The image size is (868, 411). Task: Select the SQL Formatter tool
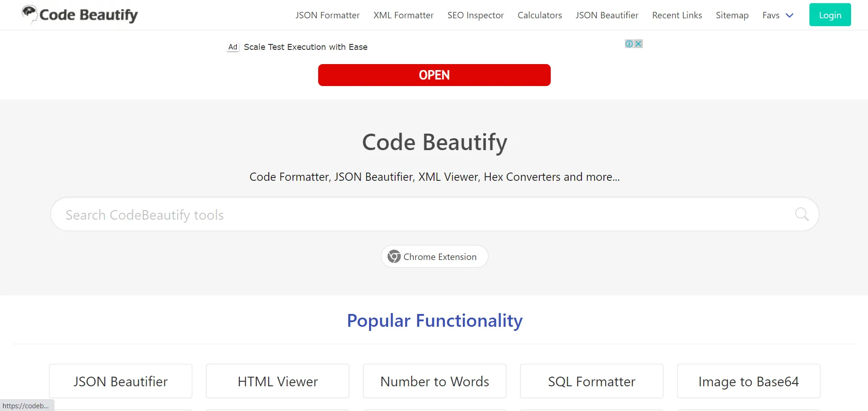(591, 381)
